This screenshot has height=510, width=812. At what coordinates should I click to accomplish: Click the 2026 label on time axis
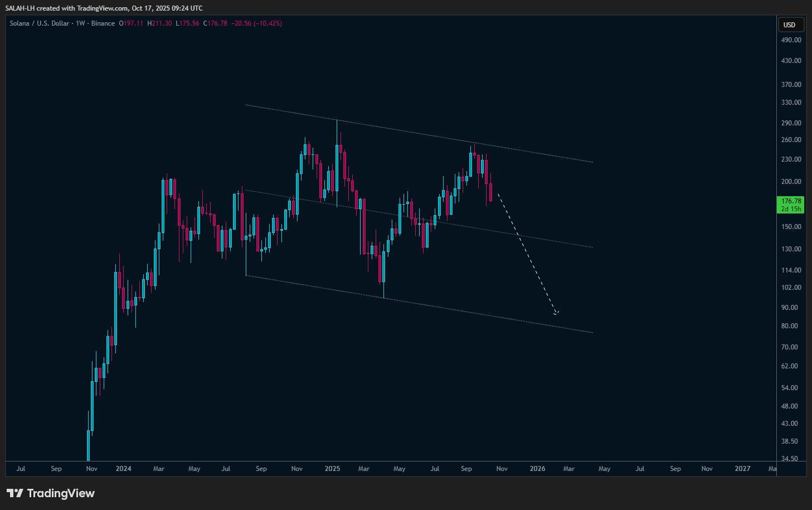click(x=538, y=469)
